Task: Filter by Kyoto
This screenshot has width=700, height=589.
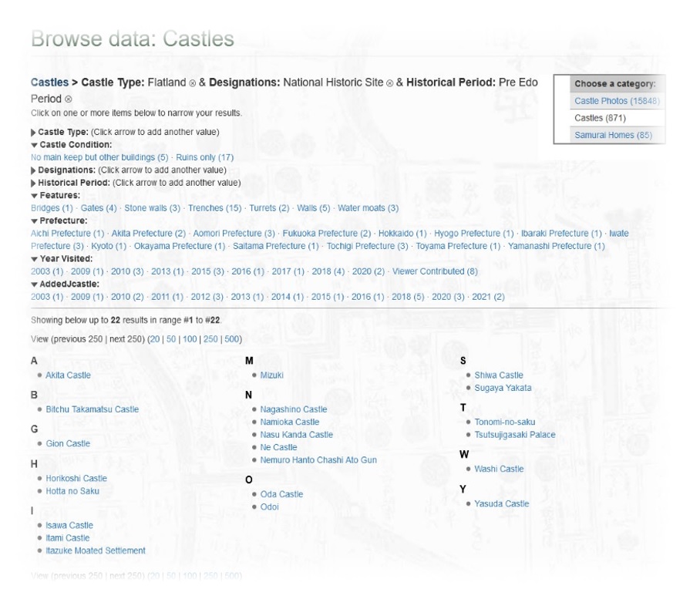Action: click(109, 246)
